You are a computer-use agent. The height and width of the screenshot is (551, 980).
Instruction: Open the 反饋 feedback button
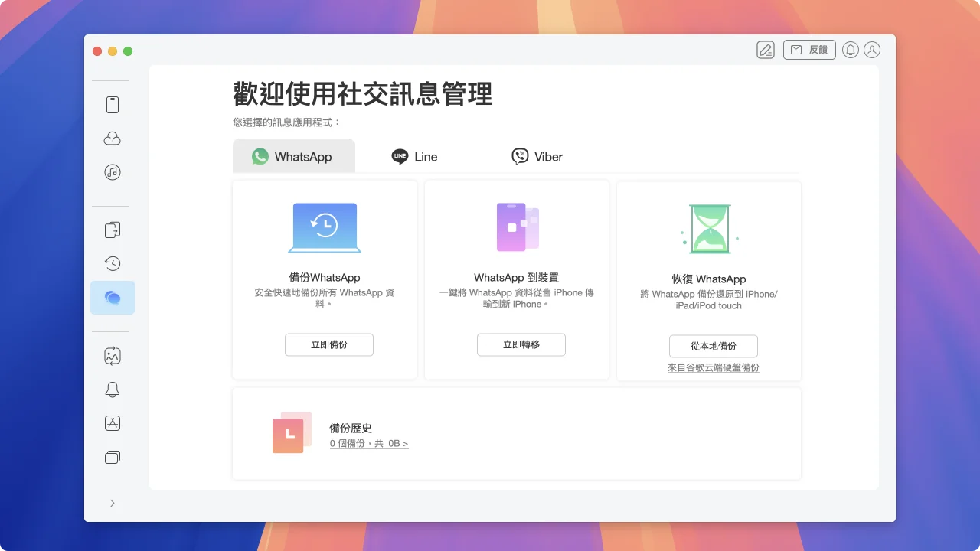pyautogui.click(x=809, y=50)
